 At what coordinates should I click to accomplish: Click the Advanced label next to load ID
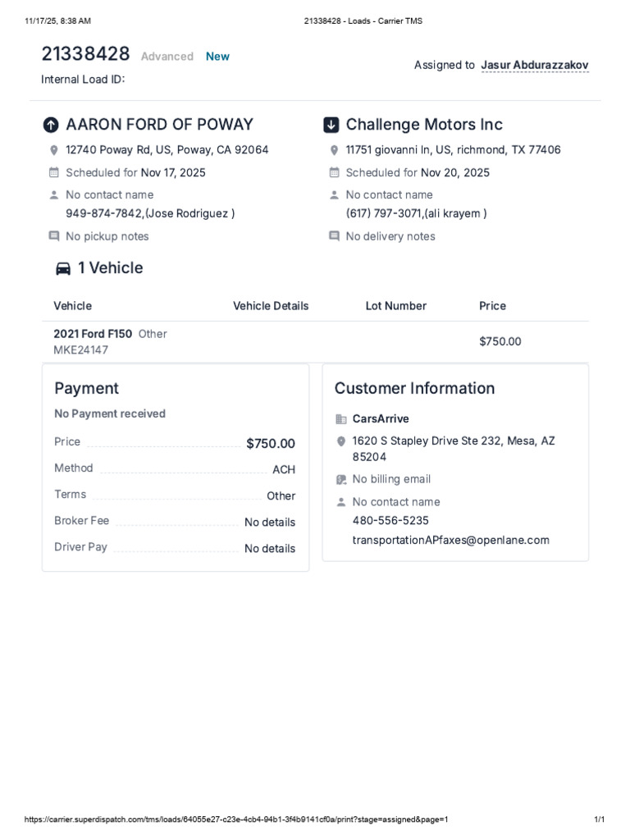pos(167,57)
